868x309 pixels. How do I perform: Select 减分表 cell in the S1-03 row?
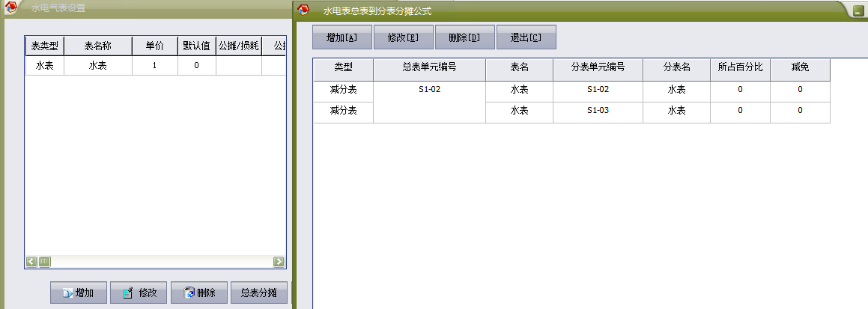click(x=343, y=112)
